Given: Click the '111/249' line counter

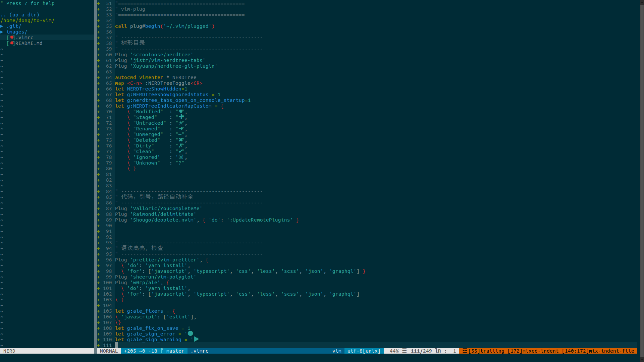Looking at the screenshot, I should click(x=421, y=351).
